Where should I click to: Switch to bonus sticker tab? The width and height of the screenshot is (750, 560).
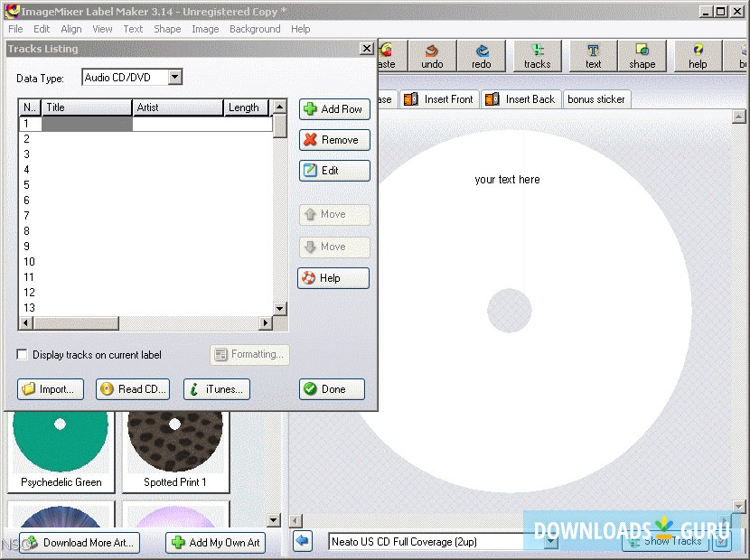tap(596, 99)
